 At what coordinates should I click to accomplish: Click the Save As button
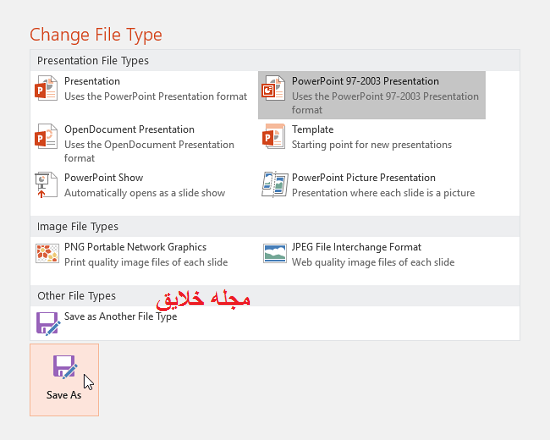64,380
